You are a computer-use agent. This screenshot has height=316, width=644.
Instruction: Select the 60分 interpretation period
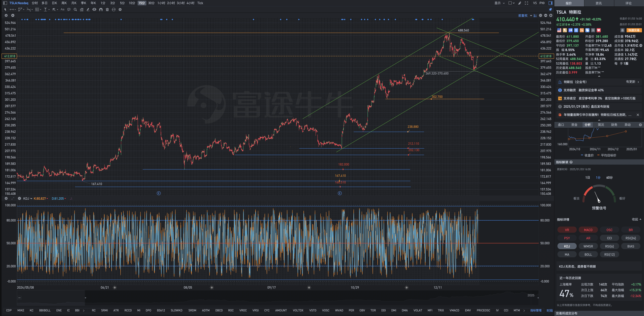coord(609,178)
